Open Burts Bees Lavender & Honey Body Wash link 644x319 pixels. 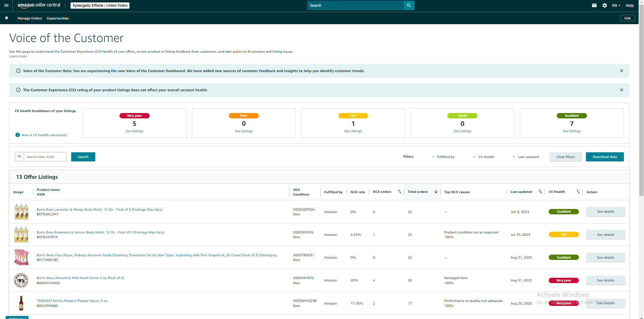tap(100, 209)
